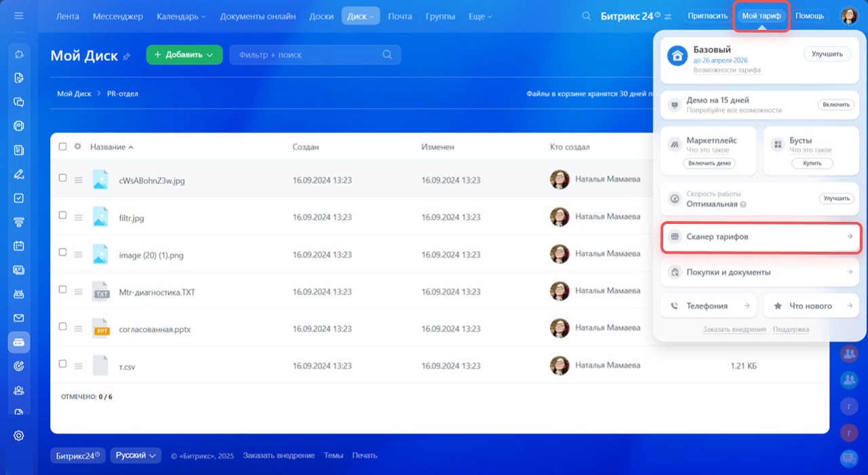868x475 pixels.
Task: Check the box for Mtr-диагностика.TXT
Action: [x=62, y=289]
